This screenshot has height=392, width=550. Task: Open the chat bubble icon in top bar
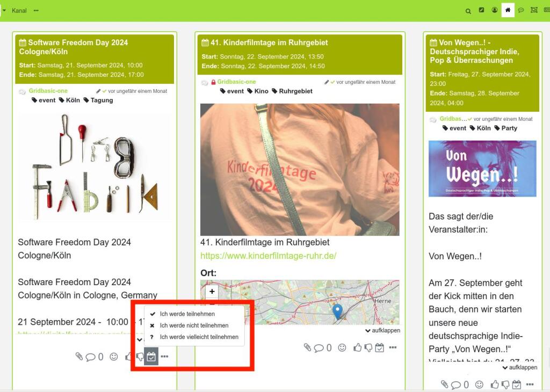tap(521, 10)
